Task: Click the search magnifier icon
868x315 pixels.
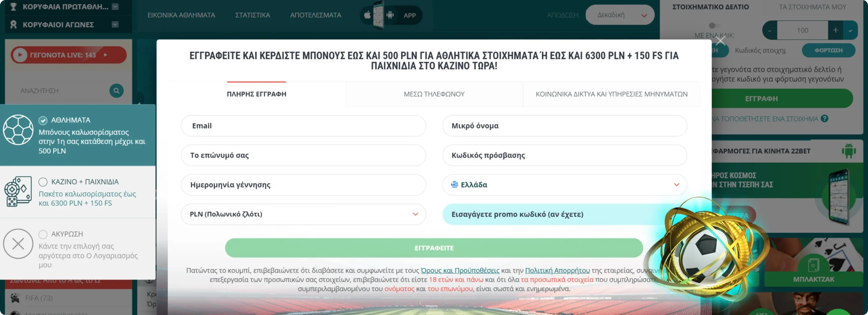Action: tap(116, 91)
